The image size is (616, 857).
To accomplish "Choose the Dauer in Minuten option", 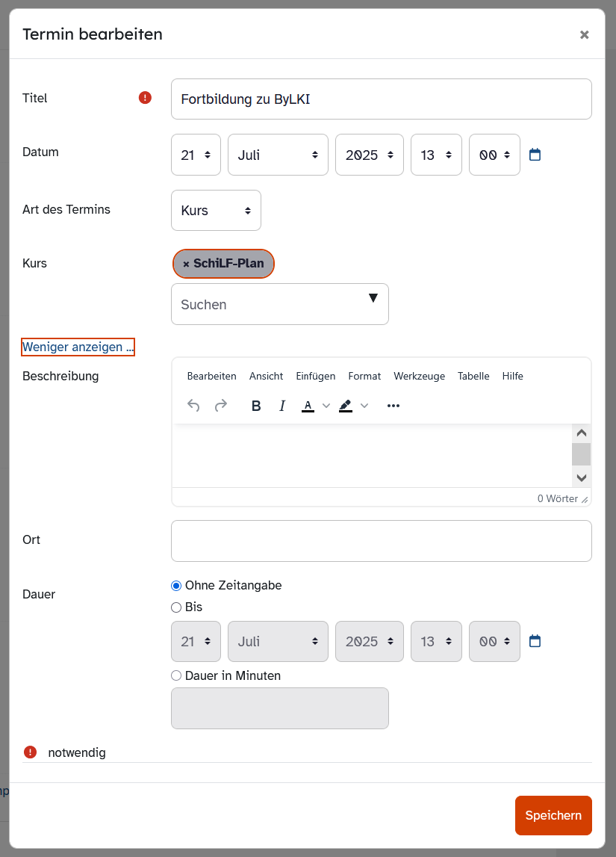I will [x=176, y=675].
